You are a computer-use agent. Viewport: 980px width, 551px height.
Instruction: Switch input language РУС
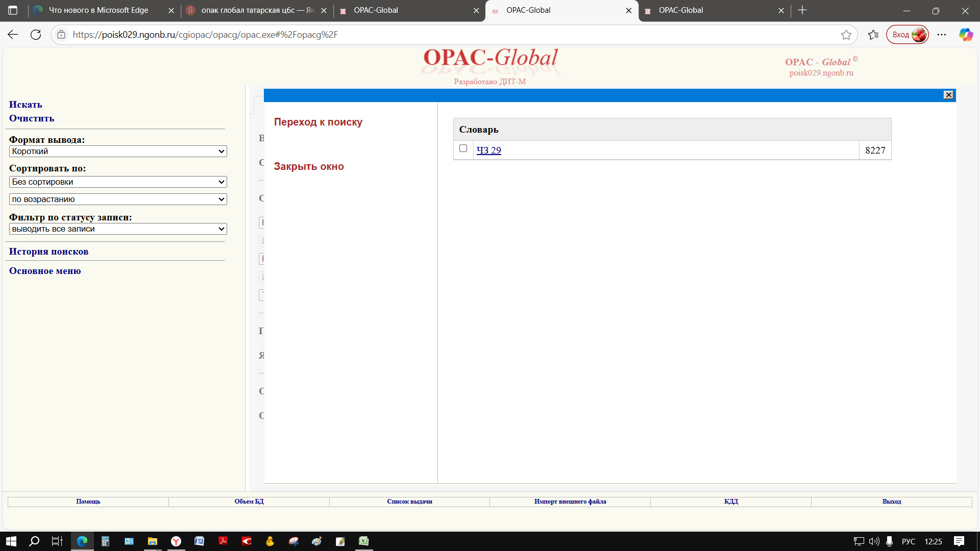pos(909,541)
